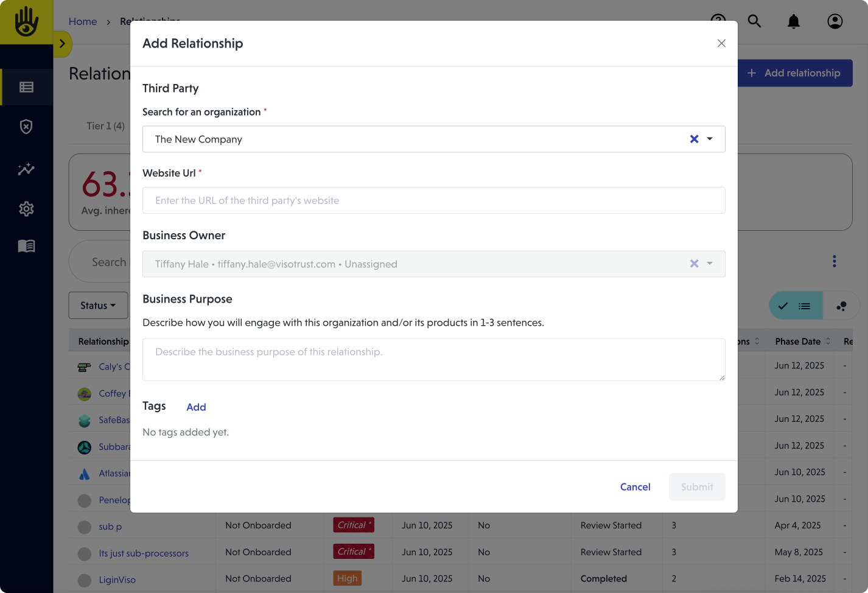Viewport: 868px width, 593px height.
Task: Open the shield sidebar icon
Action: (x=26, y=127)
